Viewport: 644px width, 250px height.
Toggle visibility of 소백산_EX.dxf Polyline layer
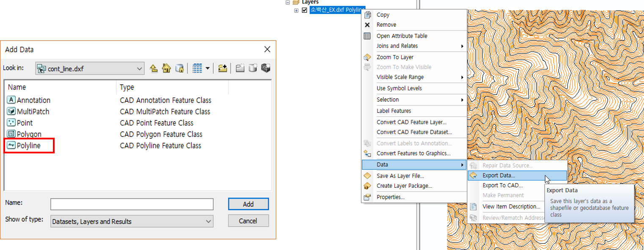click(x=304, y=10)
